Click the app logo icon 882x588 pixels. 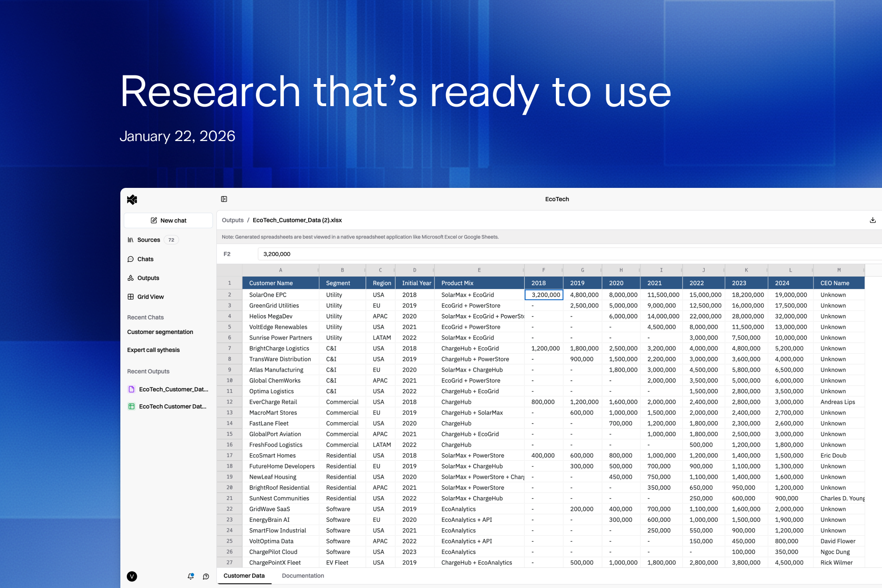click(x=132, y=199)
